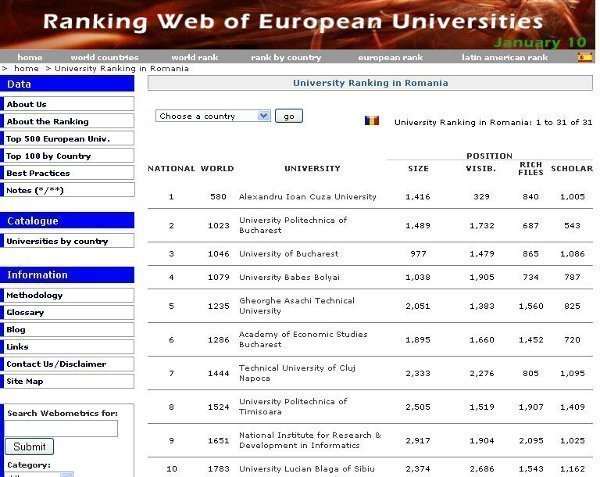
Task: Open the About Us sidebar link
Action: point(69,104)
